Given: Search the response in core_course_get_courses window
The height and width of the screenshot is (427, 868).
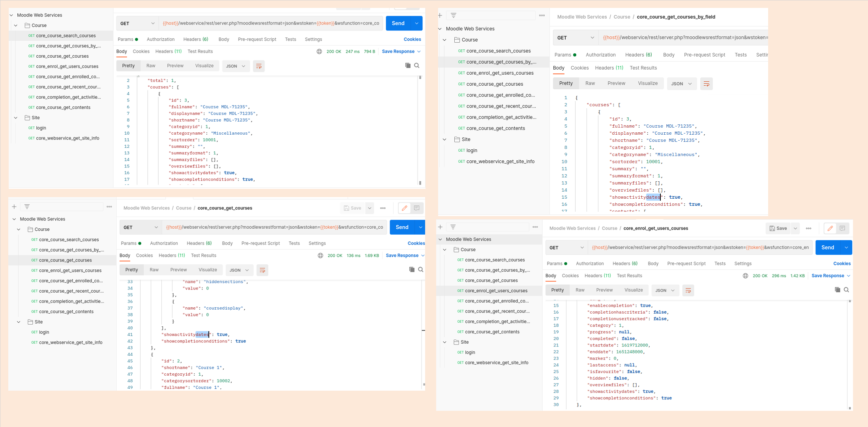Looking at the screenshot, I should (421, 269).
